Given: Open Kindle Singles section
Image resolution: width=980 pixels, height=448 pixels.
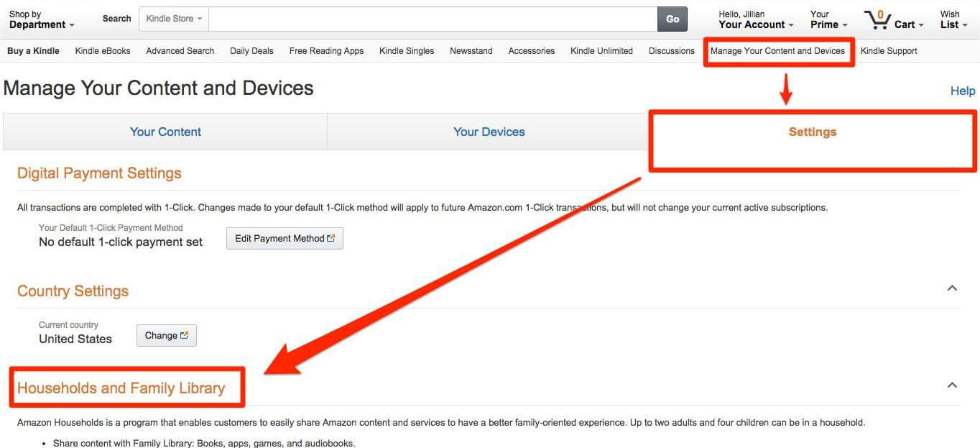Looking at the screenshot, I should point(407,51).
